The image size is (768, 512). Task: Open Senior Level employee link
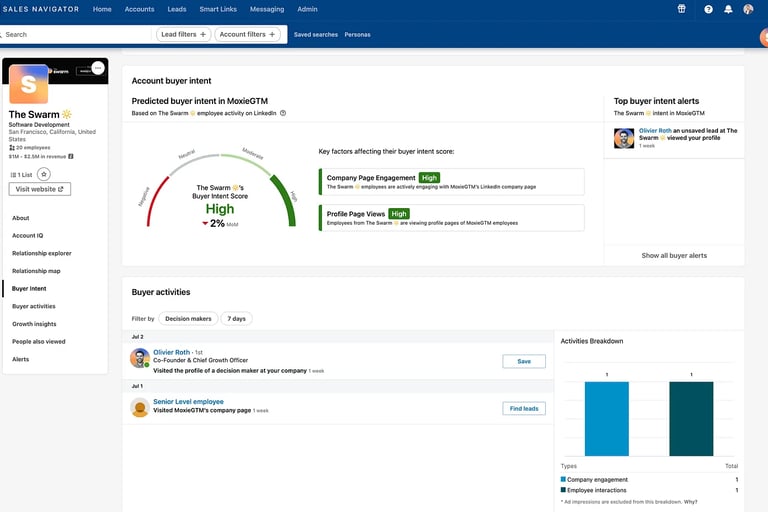coord(188,401)
